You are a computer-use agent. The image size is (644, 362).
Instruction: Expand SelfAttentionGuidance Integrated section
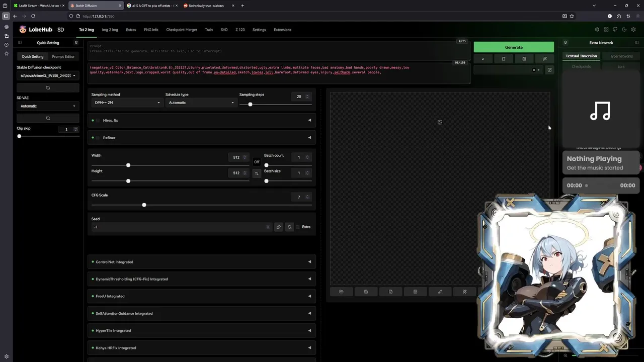201,313
